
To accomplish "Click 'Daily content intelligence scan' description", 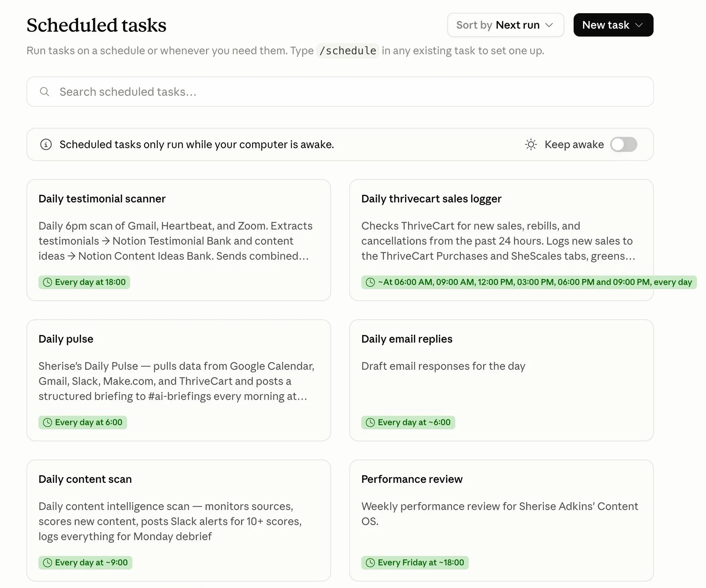I will point(170,521).
